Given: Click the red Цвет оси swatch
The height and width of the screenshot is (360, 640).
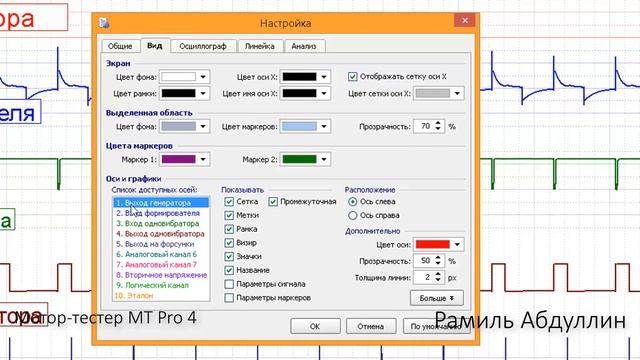Looking at the screenshot, I should pyautogui.click(x=433, y=244).
